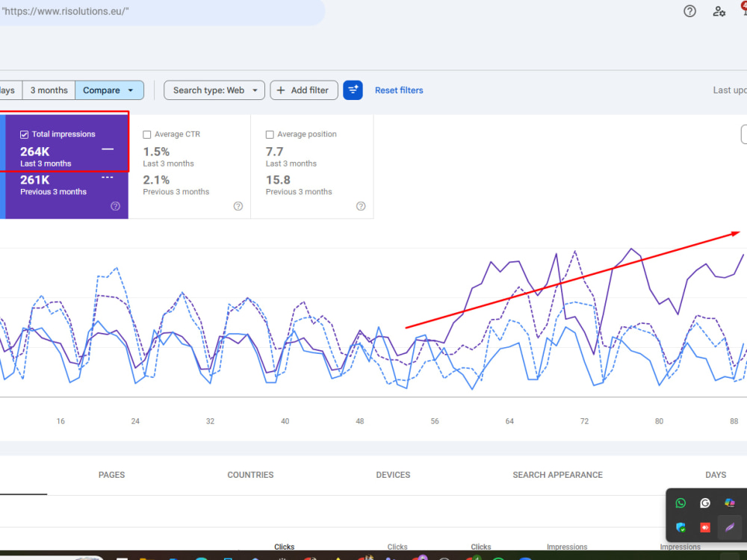Screen dimensions: 747x560
Task: Click the chart axis label 16
Action: [61, 421]
